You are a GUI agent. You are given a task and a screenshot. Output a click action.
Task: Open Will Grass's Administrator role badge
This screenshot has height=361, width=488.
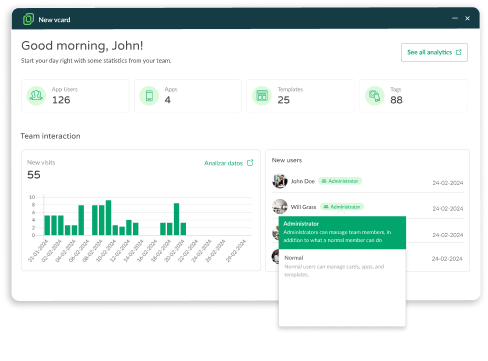342,207
